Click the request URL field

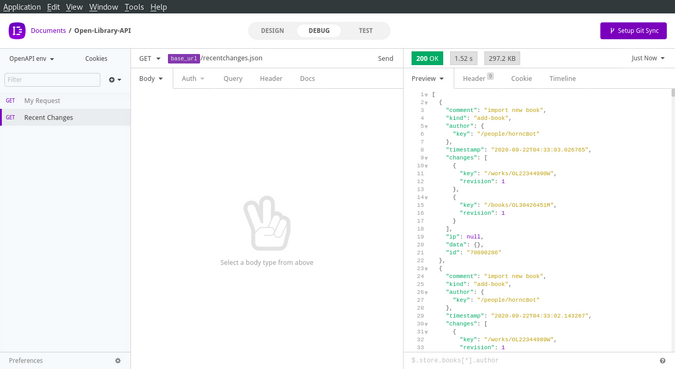[269, 58]
